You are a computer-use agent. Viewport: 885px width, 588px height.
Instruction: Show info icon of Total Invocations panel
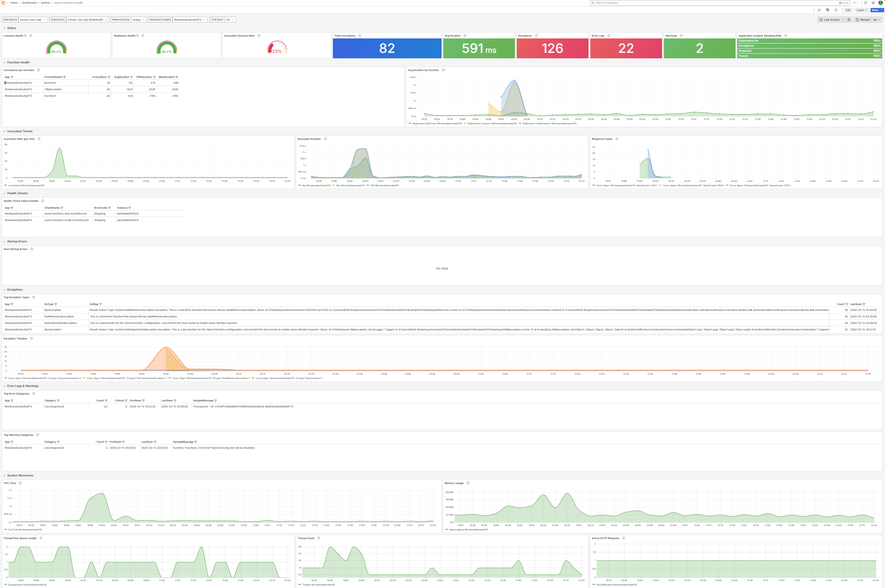[x=360, y=36]
